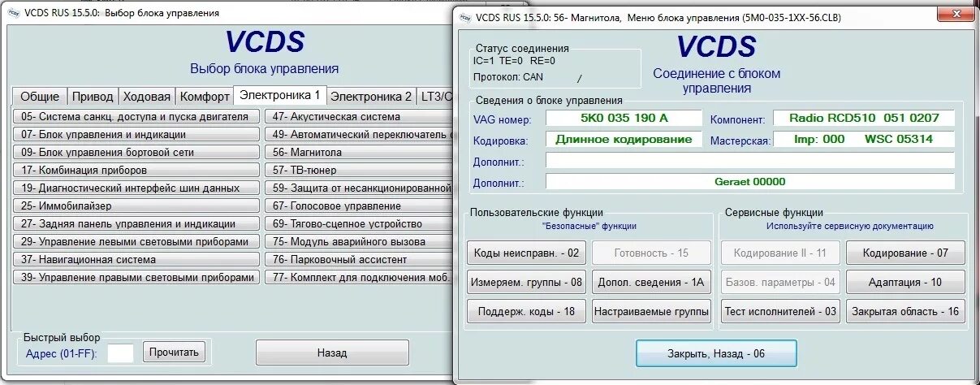The height and width of the screenshot is (385, 980).
Task: Click the VAG номер field 5K0 035 190 A
Action: (x=624, y=119)
